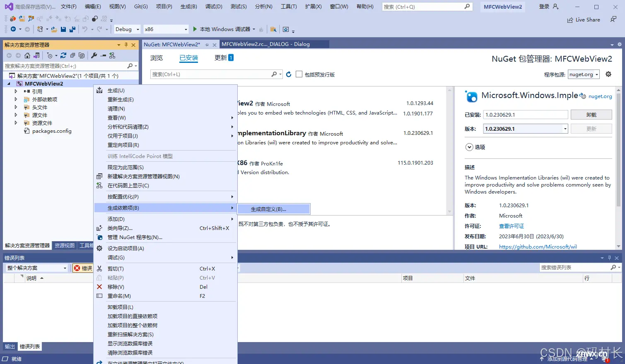Click the find in files folder icon
Viewport: 625px width, 364px height.
(x=273, y=29)
